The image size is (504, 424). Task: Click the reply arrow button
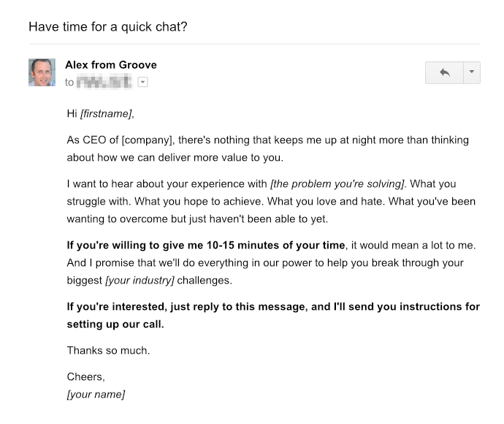[x=443, y=72]
